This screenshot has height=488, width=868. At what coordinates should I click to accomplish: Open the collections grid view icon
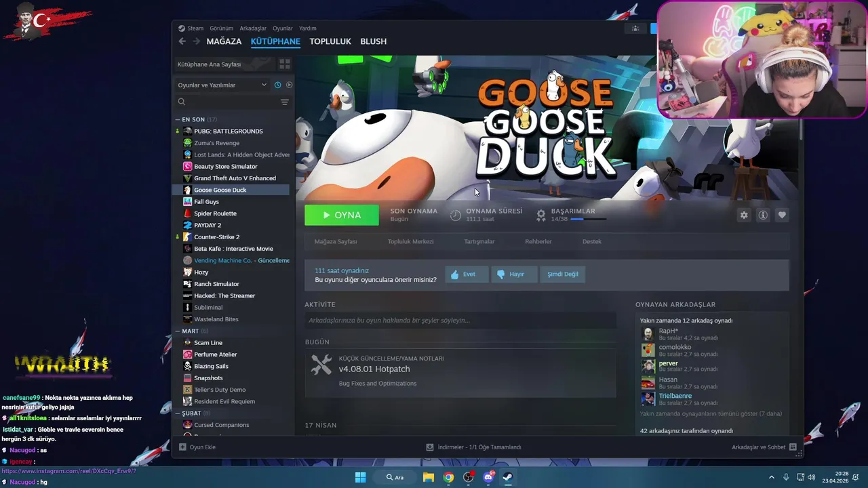[x=285, y=64]
